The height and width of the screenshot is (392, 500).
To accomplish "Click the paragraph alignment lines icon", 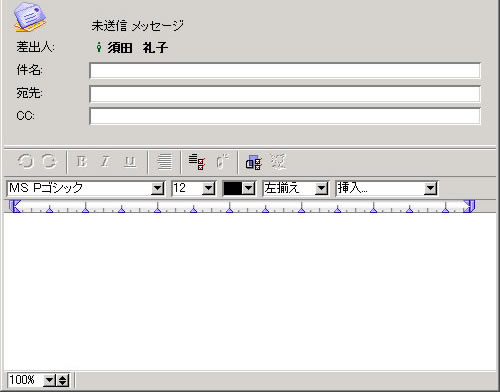I will tap(165, 162).
